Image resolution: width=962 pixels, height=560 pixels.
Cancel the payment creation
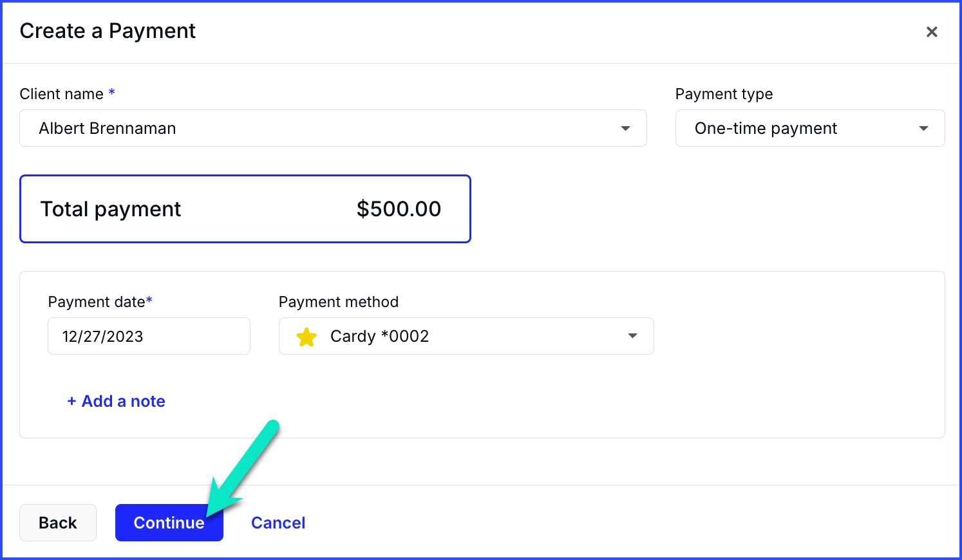coord(278,523)
